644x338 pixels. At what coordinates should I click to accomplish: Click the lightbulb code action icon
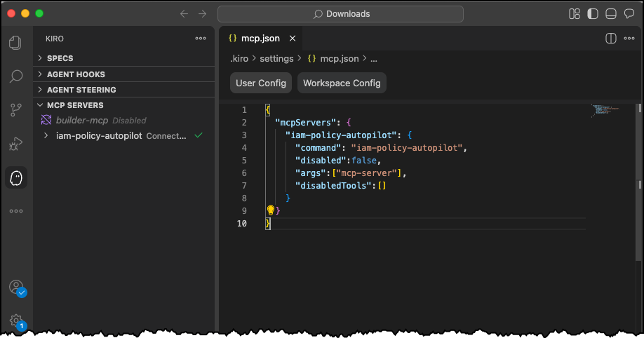coord(271,210)
